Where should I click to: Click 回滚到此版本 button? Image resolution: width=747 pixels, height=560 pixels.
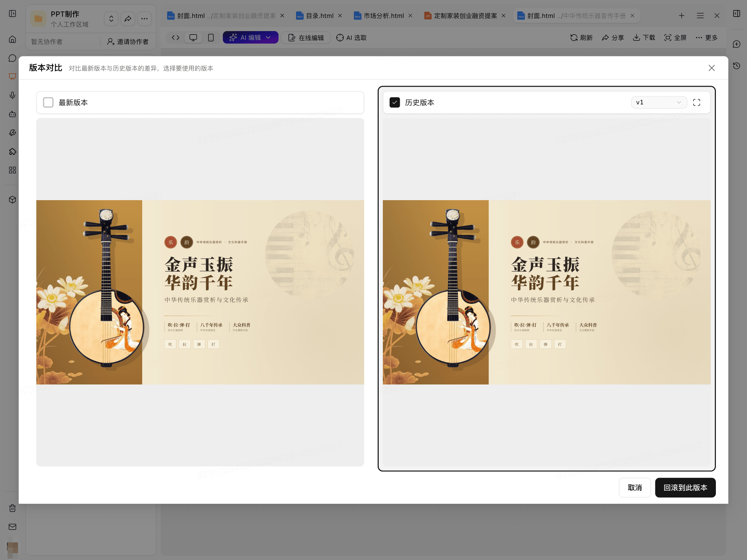coord(685,487)
